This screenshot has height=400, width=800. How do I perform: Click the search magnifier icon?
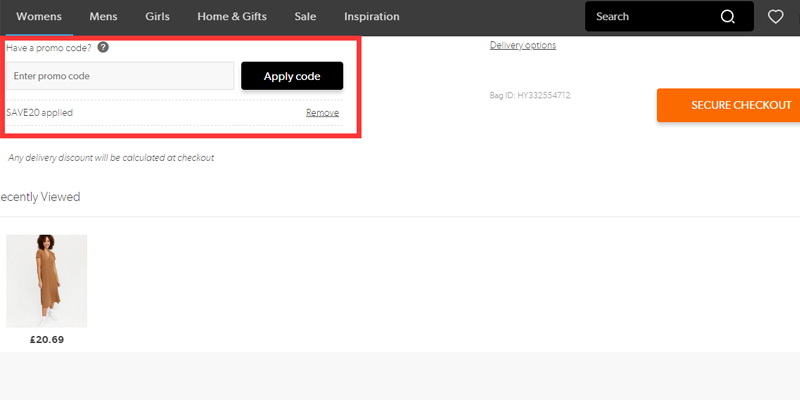click(x=728, y=16)
